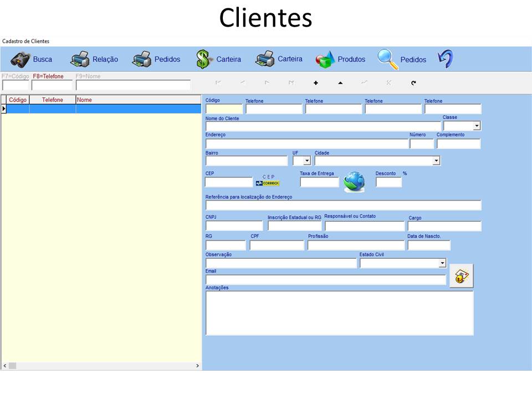Viewport: 532px width, 399px height.
Task: Add a new record with the plus button
Action: point(315,82)
